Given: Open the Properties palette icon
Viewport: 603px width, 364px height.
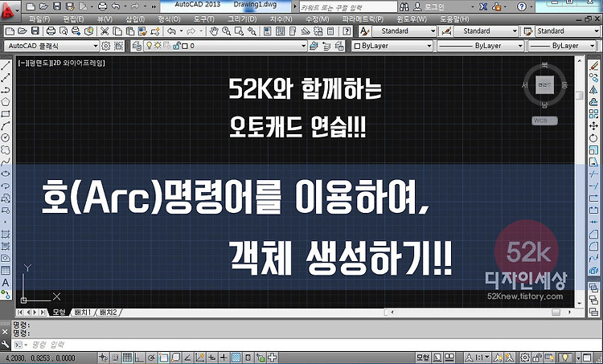Looking at the screenshot, I should (268, 31).
